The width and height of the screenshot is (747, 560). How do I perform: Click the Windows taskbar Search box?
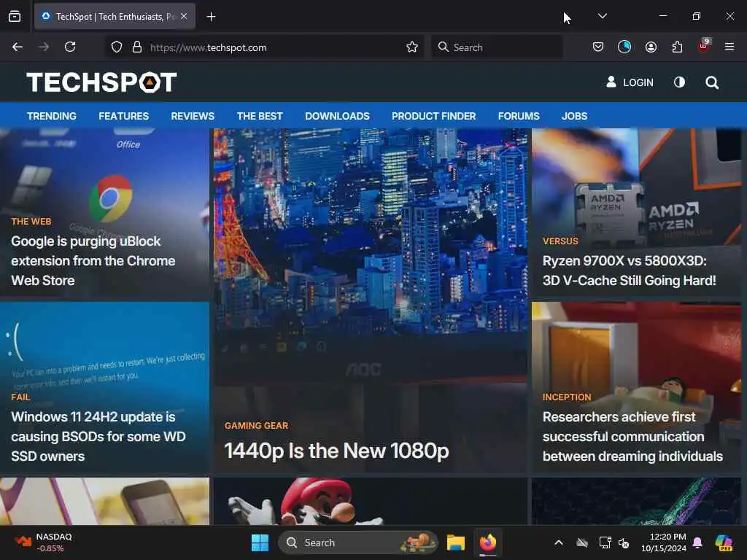(x=357, y=542)
